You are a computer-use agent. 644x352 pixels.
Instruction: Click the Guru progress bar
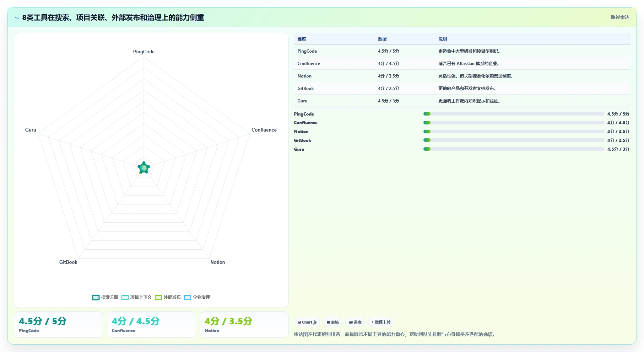click(514, 149)
